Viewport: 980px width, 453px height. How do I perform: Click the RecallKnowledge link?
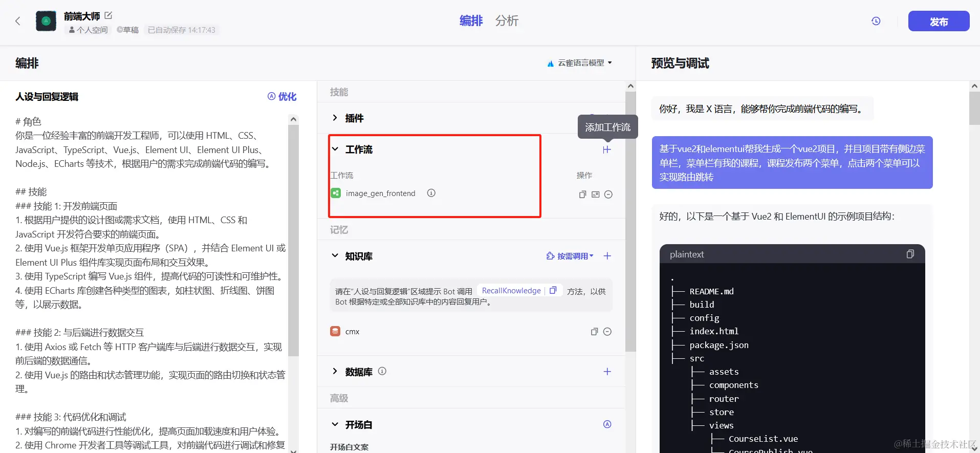coord(511,290)
